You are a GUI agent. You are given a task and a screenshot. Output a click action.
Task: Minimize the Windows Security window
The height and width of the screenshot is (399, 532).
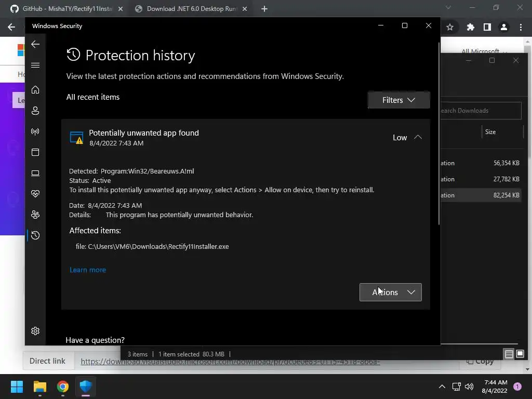(381, 26)
